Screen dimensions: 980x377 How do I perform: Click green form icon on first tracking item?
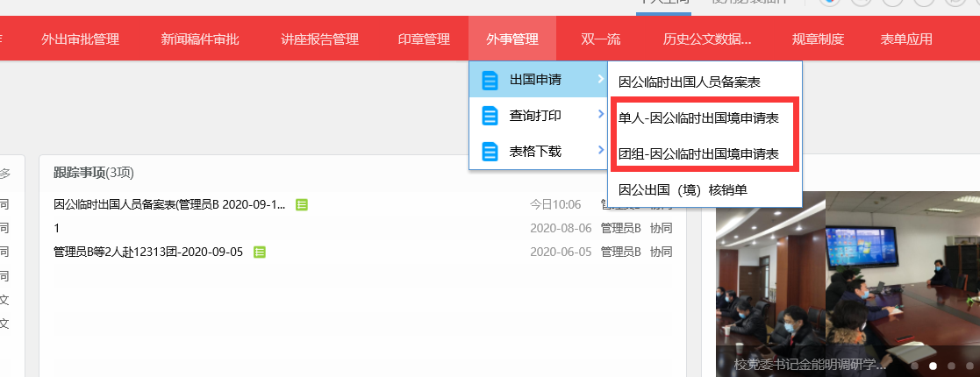coord(302,204)
